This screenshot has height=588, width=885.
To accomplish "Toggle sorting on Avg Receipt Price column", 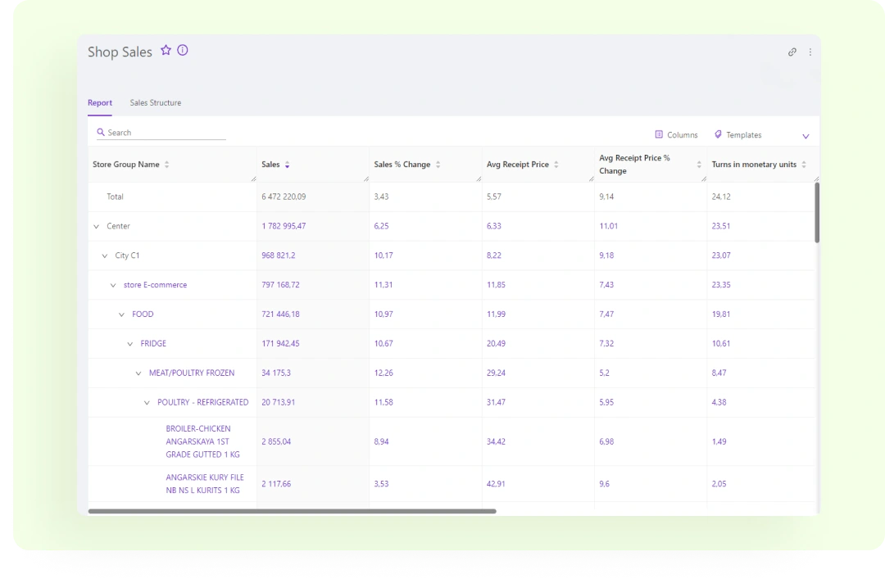I will coord(554,164).
